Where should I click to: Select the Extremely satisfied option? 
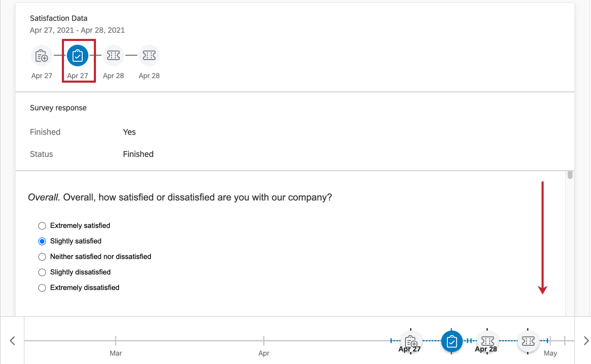42,226
